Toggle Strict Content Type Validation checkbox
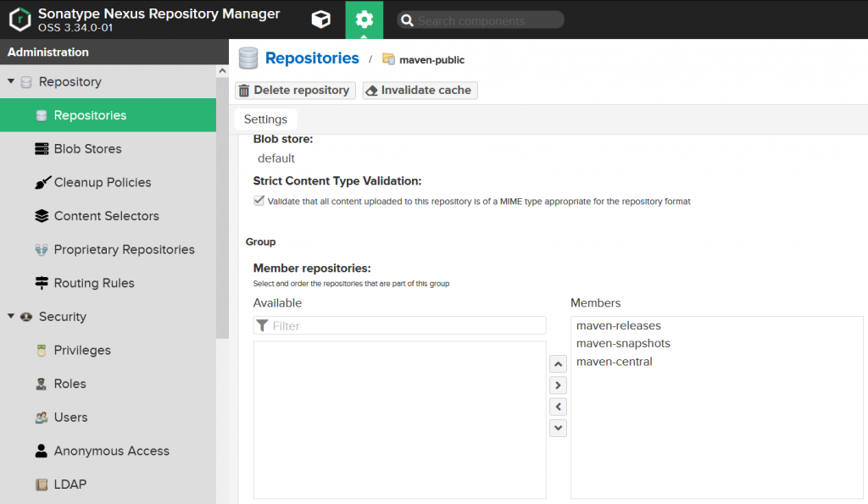This screenshot has width=868, height=504. [259, 200]
